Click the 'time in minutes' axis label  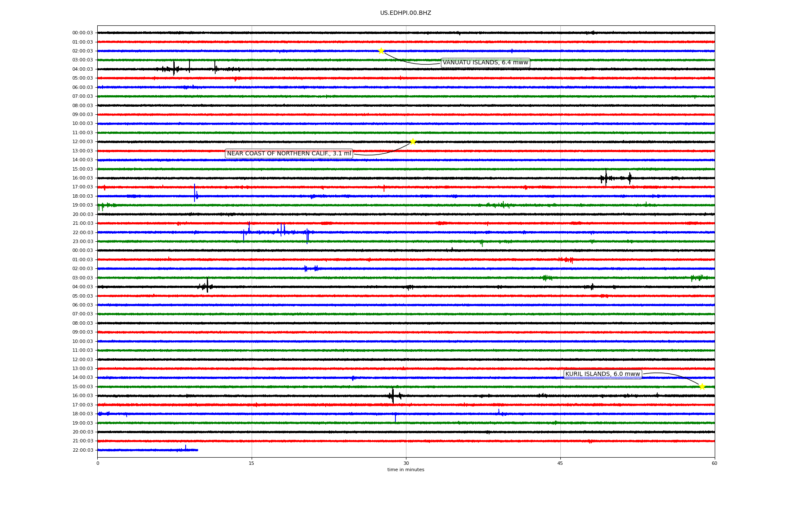point(406,470)
